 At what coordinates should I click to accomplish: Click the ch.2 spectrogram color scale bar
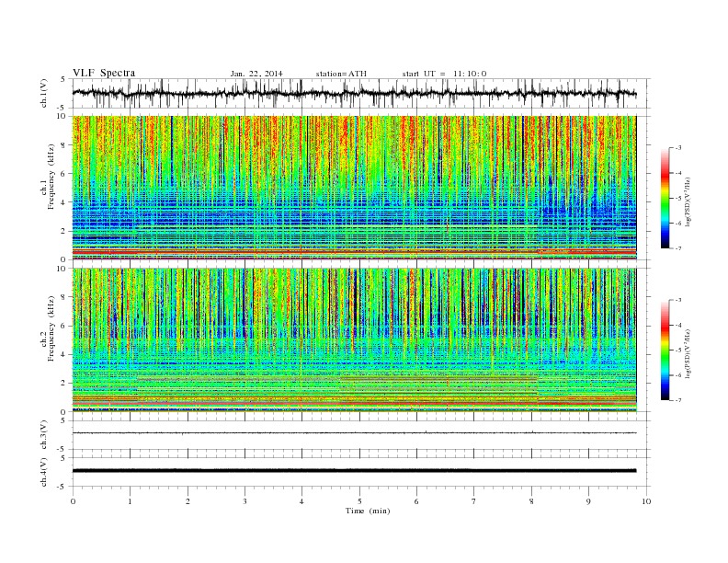pos(665,350)
